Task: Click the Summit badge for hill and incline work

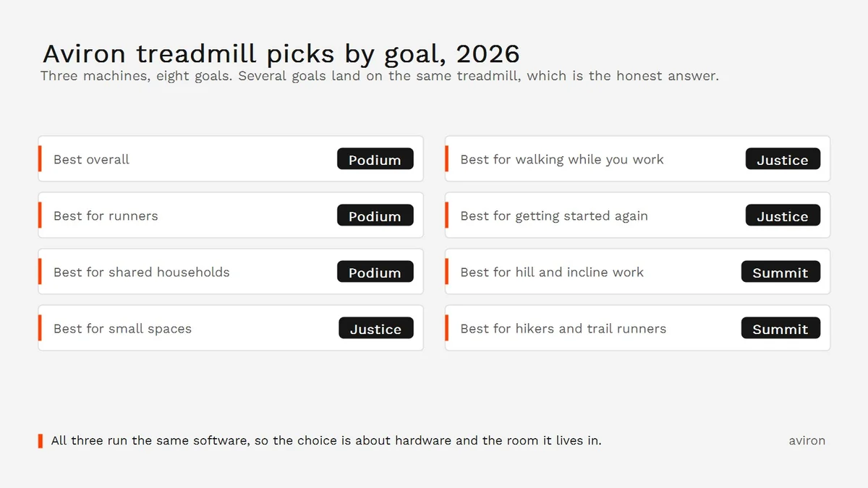Action: (780, 272)
